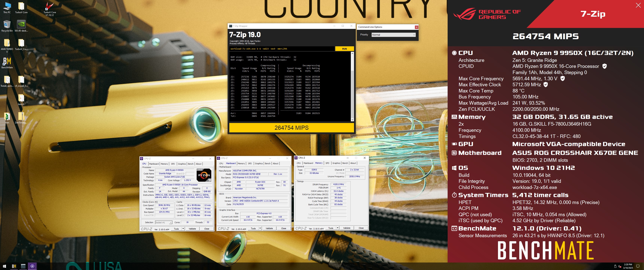
Task: Launch the TurboV Core V1.10.12 shortcut
Action: [x=50, y=9]
